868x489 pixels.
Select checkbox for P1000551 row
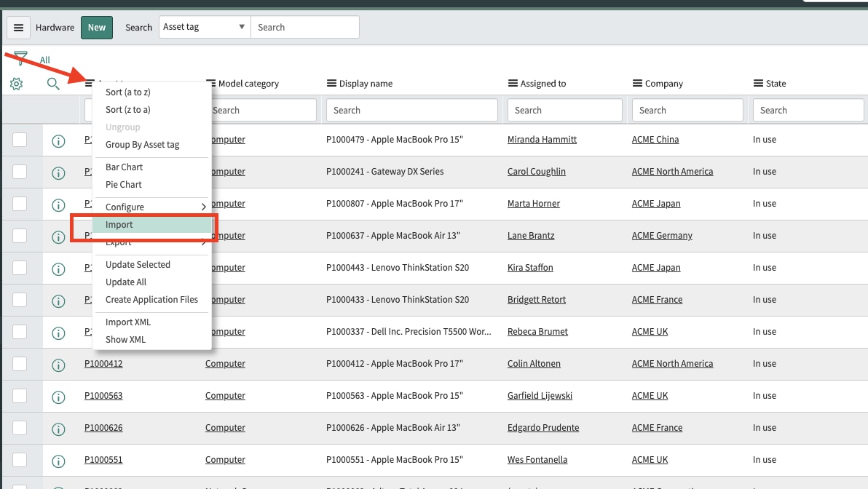tap(20, 460)
